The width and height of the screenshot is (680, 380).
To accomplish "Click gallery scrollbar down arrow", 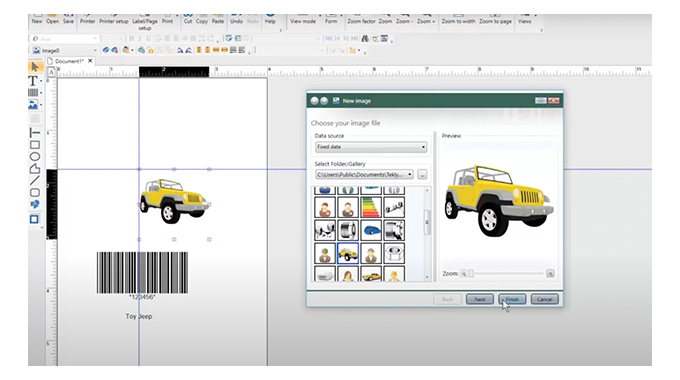I will [427, 277].
